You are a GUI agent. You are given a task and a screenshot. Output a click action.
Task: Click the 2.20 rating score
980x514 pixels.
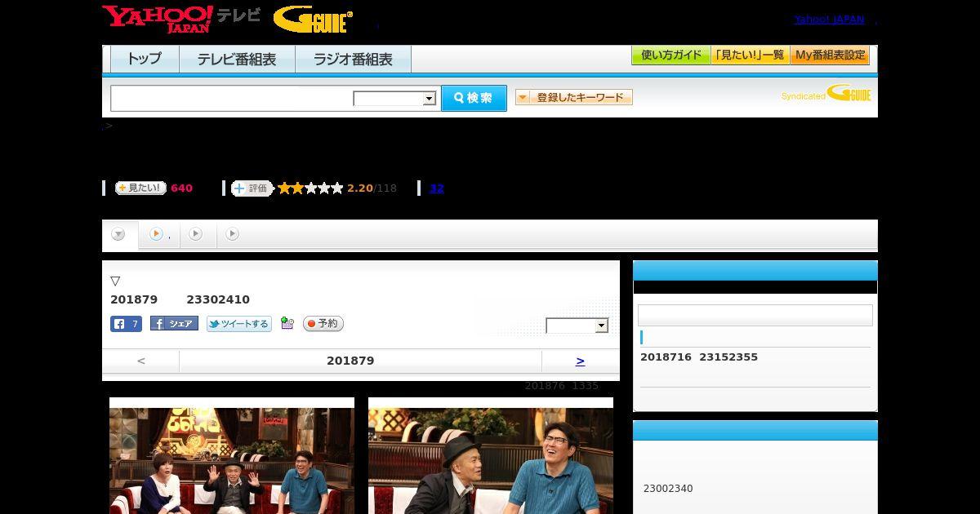coord(359,188)
